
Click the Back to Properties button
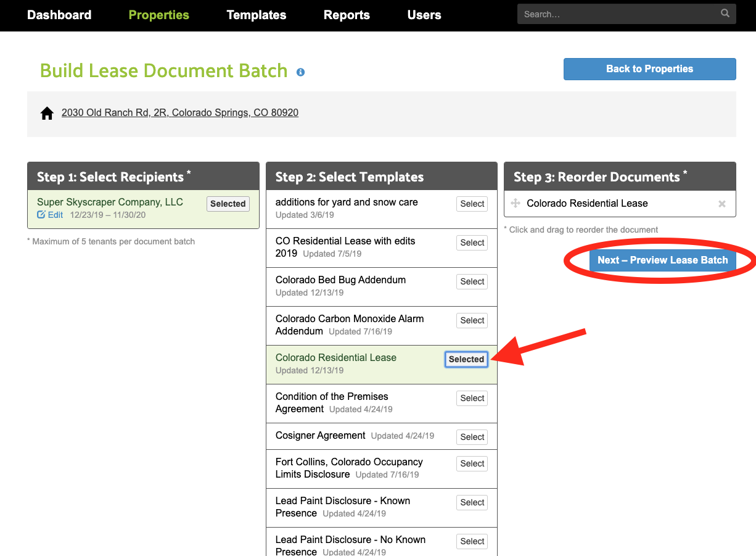click(649, 69)
